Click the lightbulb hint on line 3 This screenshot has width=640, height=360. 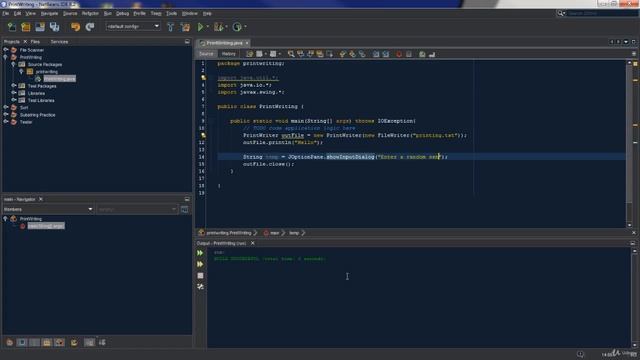[x=203, y=78]
